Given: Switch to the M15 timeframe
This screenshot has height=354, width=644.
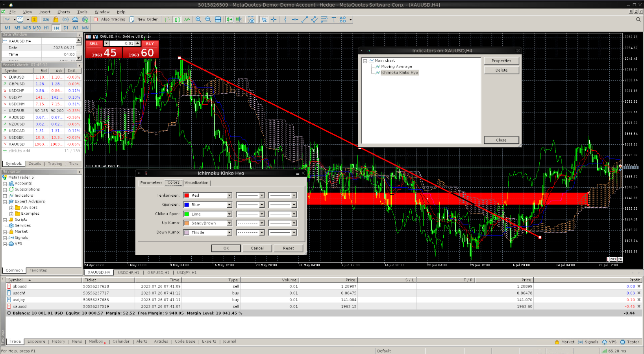Looking at the screenshot, I should [27, 28].
